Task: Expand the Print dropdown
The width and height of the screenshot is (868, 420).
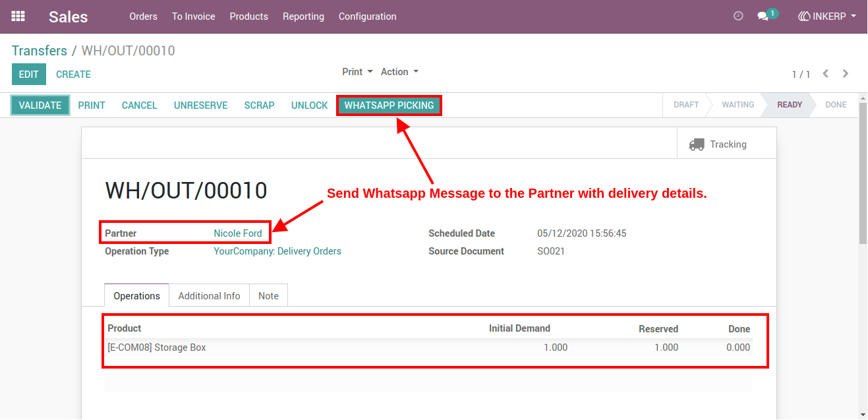Action: pyautogui.click(x=358, y=72)
